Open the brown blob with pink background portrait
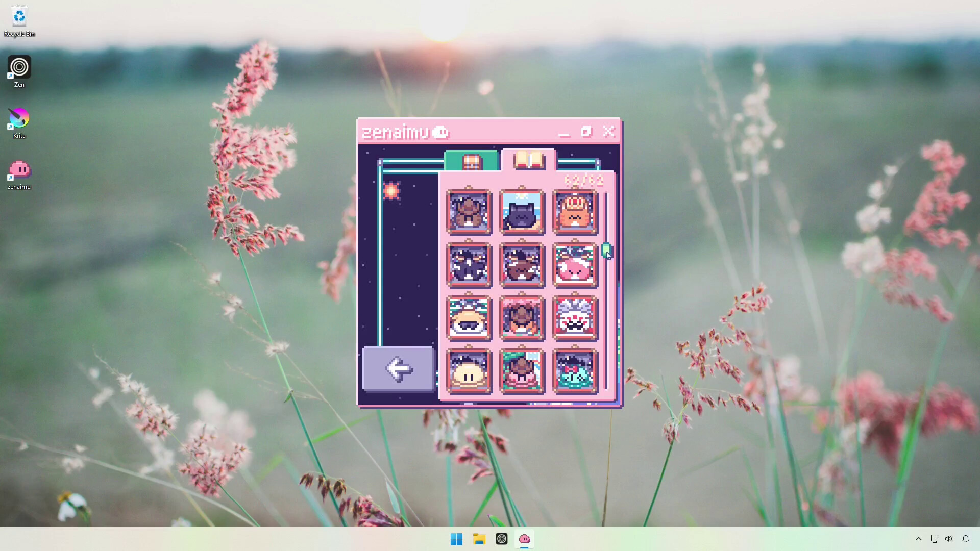 [x=522, y=318]
